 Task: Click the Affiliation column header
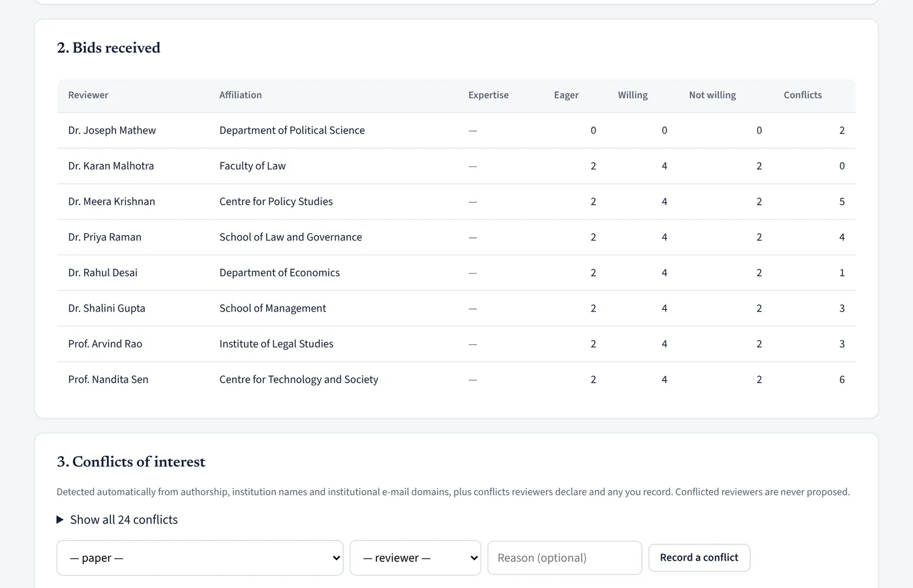[241, 95]
